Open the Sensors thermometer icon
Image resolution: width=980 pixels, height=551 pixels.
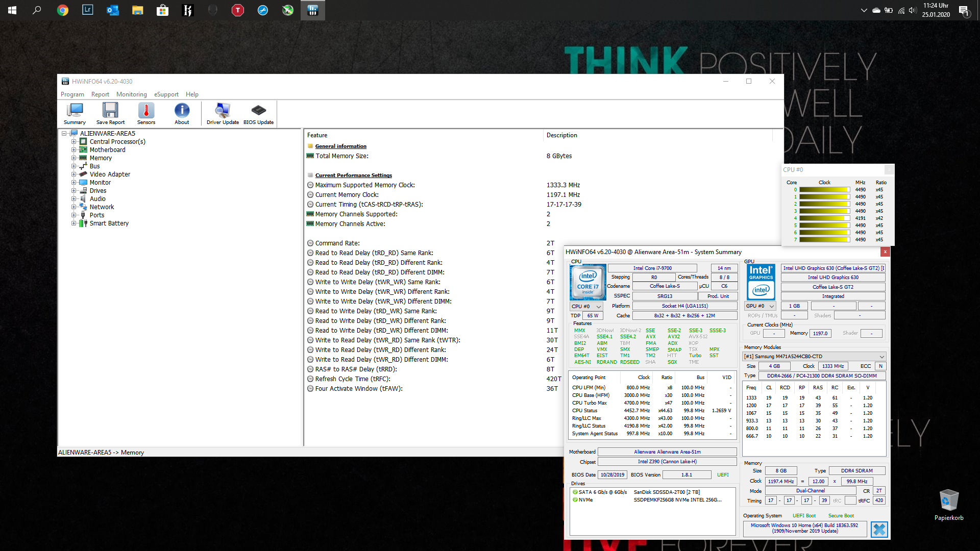coord(146,113)
